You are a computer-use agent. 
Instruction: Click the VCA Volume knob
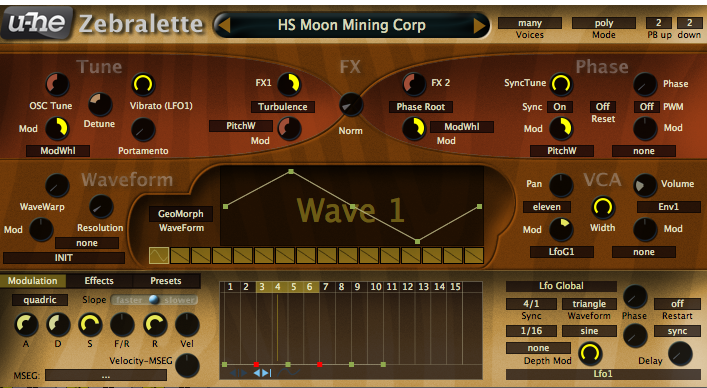(x=645, y=185)
